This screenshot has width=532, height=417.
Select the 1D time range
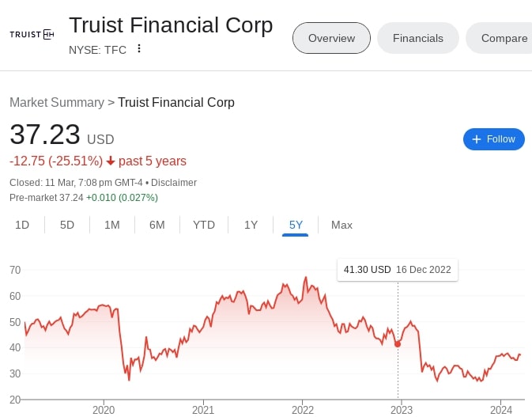pyautogui.click(x=22, y=225)
